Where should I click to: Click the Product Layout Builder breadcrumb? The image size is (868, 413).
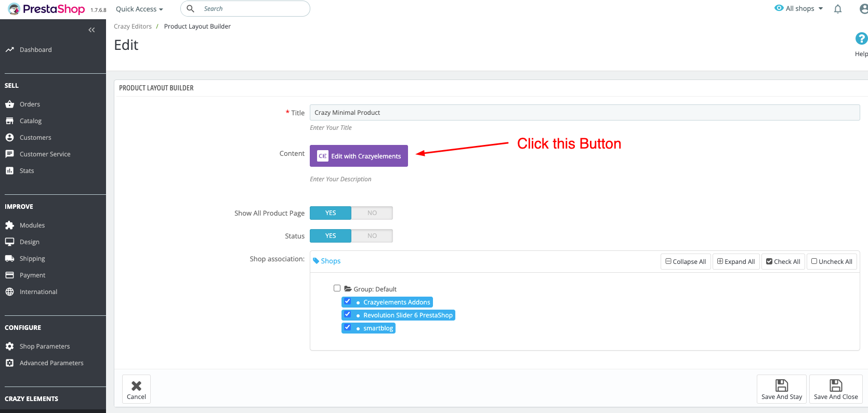click(198, 26)
